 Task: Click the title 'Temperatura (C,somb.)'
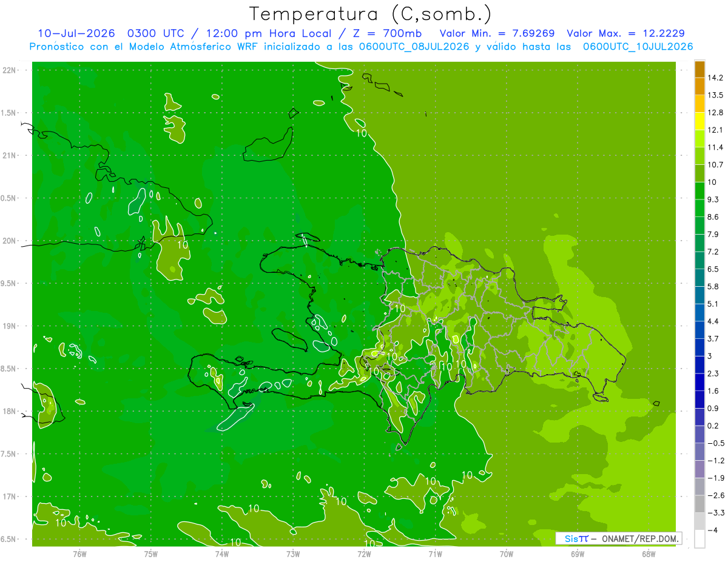371,14
